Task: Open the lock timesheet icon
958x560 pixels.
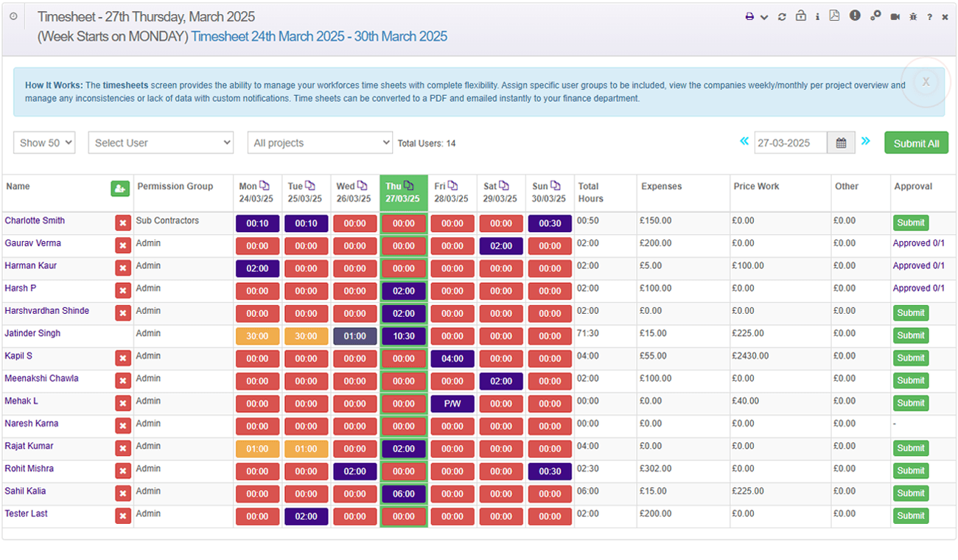Action: pyautogui.click(x=801, y=16)
